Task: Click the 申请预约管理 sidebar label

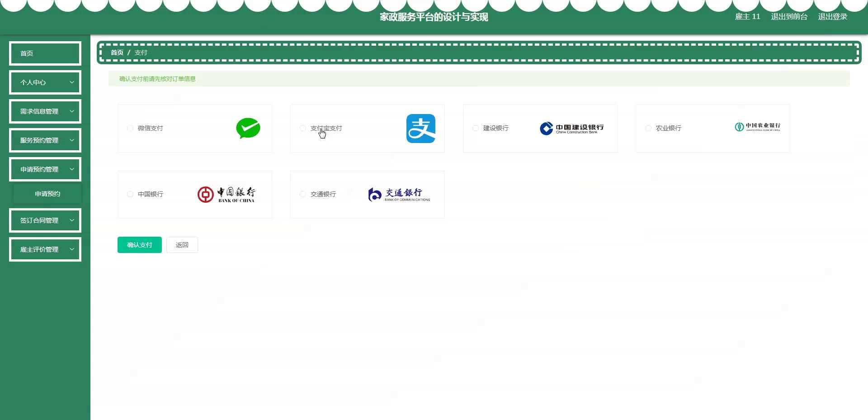Action: (x=39, y=169)
